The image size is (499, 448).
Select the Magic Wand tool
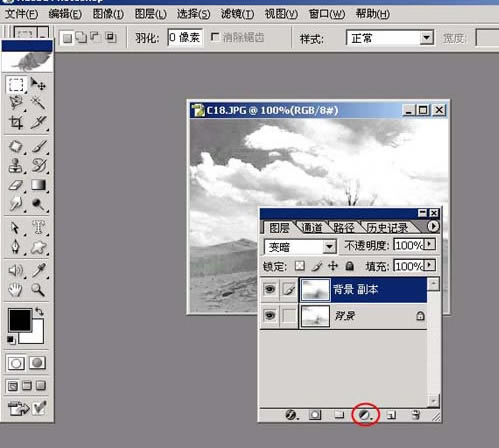point(38,103)
